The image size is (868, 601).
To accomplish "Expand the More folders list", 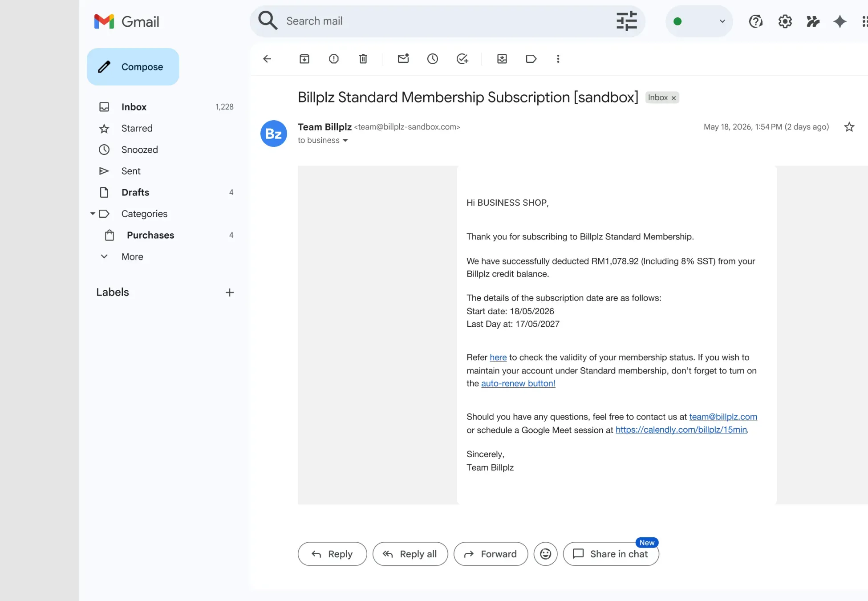I will point(132,256).
